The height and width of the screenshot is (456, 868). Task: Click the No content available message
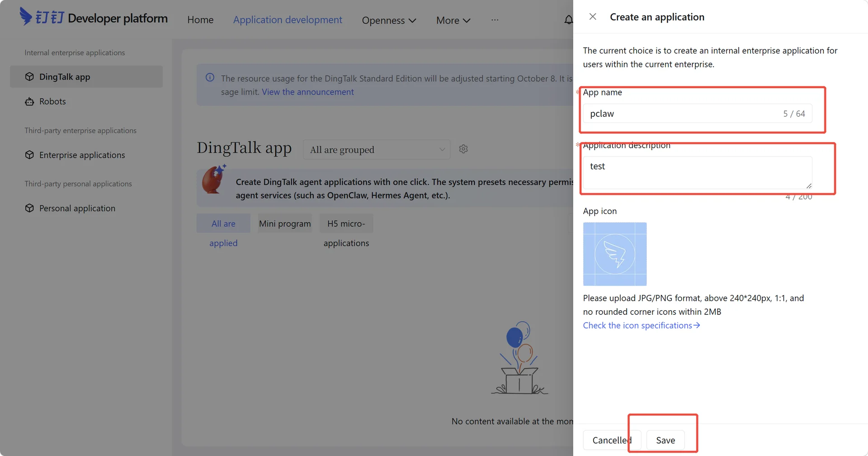coord(512,421)
